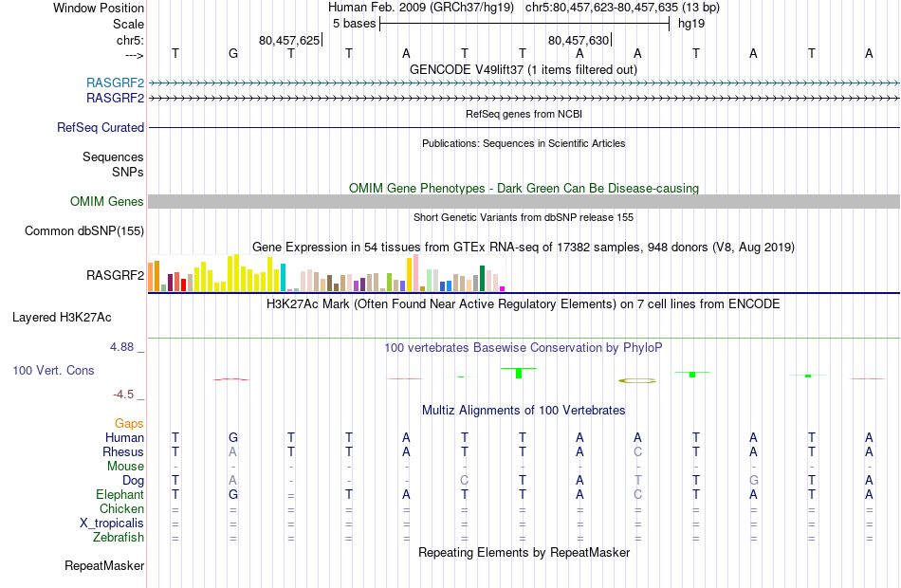Click the light-blue RASGRF2 GENCODE track label
Screen dimensions: 901x588
click(x=115, y=83)
